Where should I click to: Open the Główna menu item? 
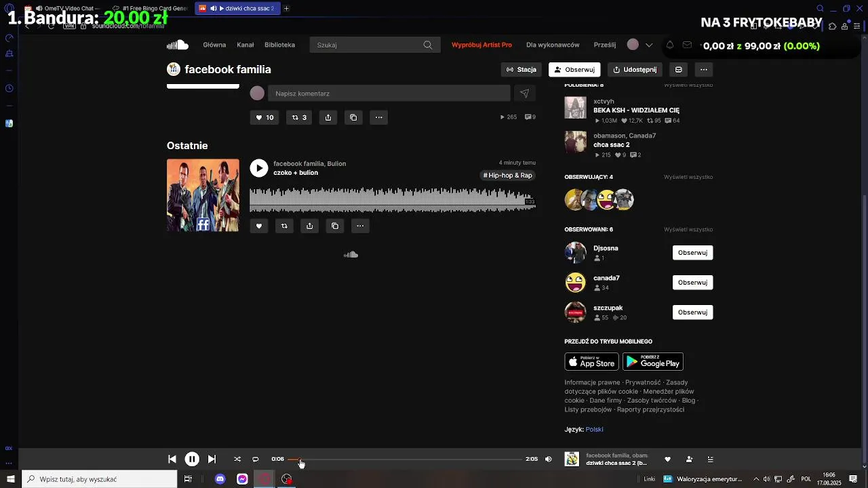coord(214,45)
